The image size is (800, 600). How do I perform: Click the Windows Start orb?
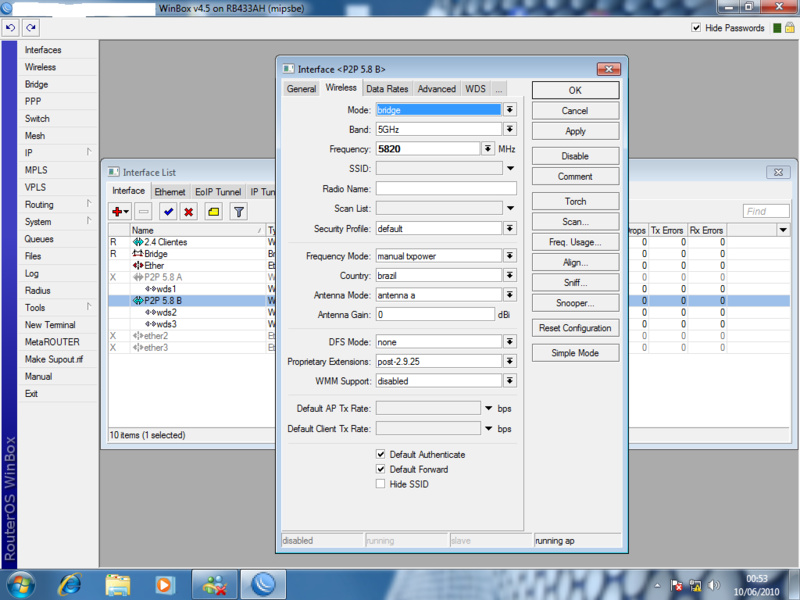[21, 585]
